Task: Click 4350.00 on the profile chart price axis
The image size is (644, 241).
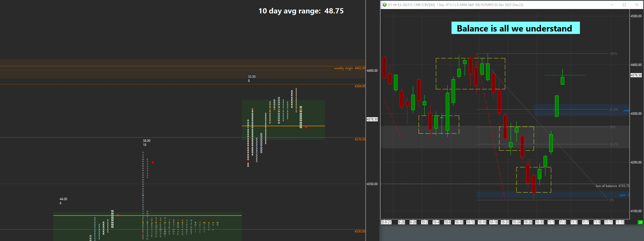Action: 372,184
